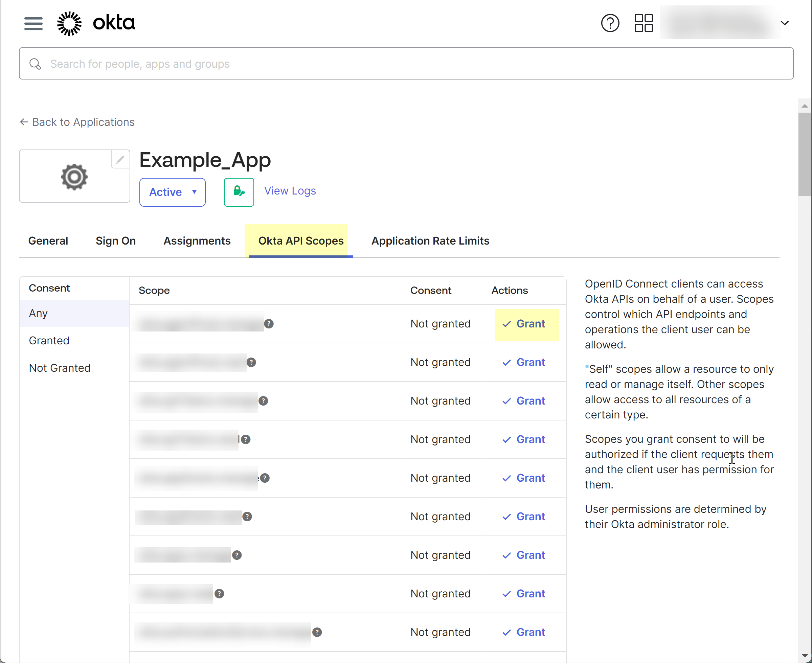
Task: Click the edit logo pencil icon
Action: coord(120,160)
